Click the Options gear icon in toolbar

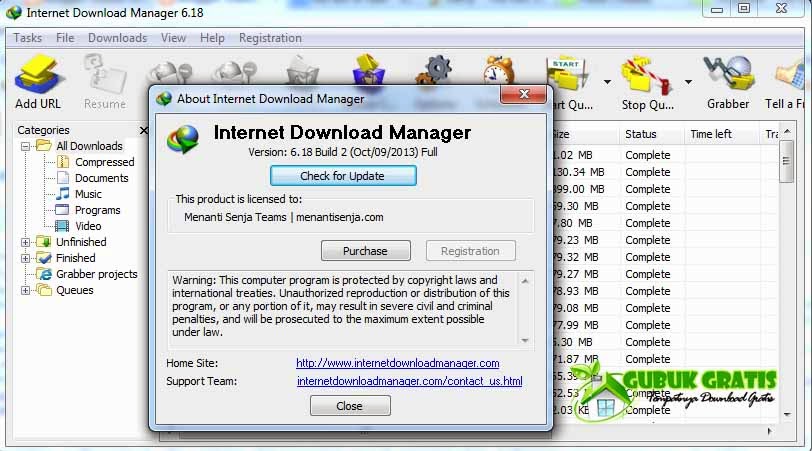coord(435,69)
